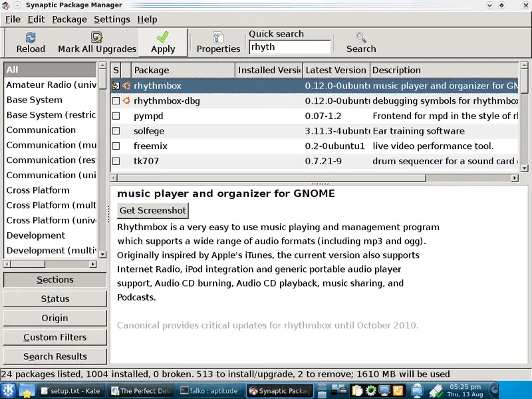Switch to falko : aptitude taskbar window
Image resolution: width=532 pixels, height=399 pixels.
point(210,391)
